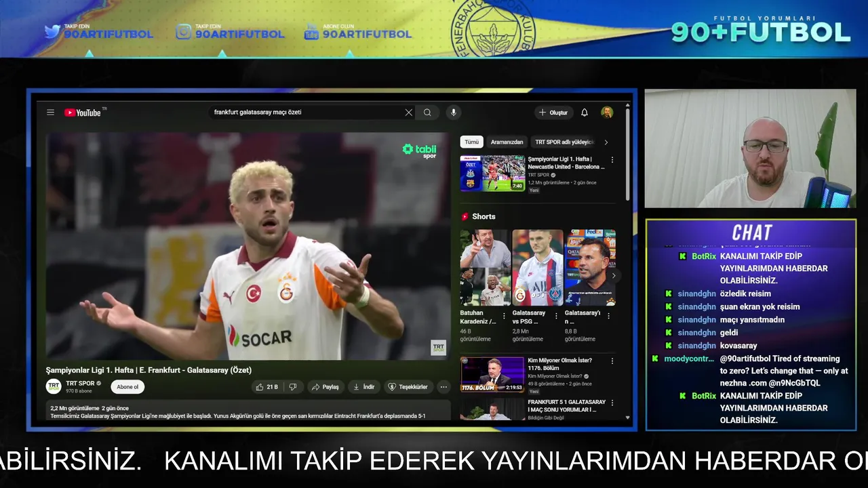
Task: Click the main video player area
Action: (248, 246)
